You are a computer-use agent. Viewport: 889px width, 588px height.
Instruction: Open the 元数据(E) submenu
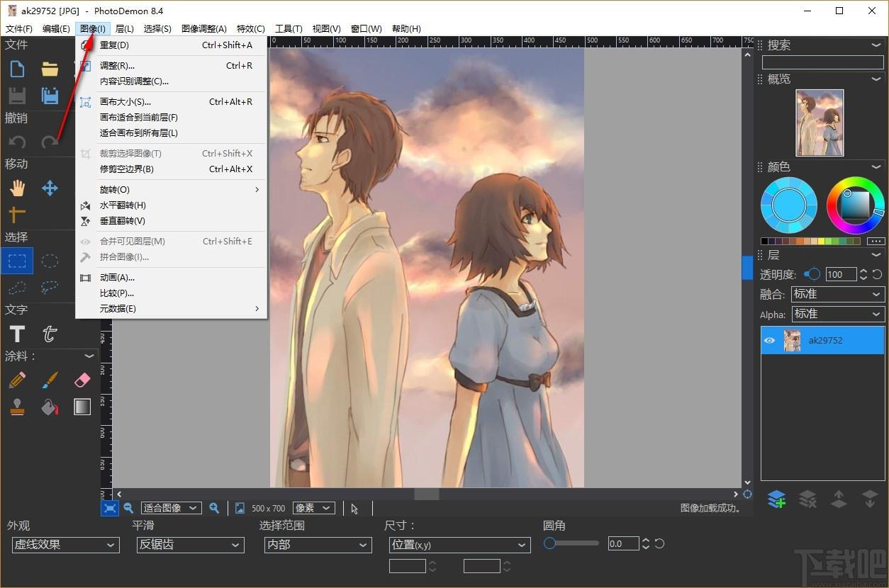click(x=171, y=309)
